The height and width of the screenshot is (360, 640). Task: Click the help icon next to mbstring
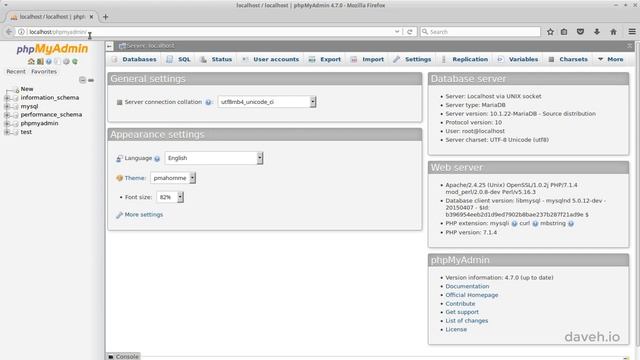(x=571, y=224)
